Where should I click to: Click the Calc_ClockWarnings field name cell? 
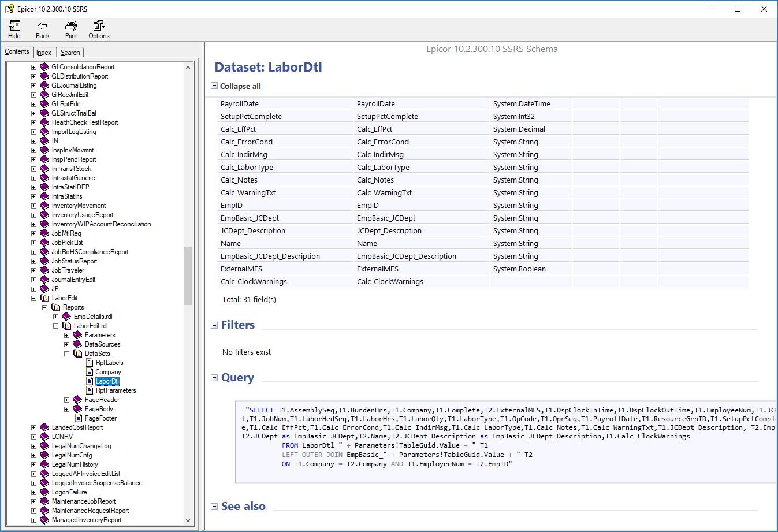point(285,282)
